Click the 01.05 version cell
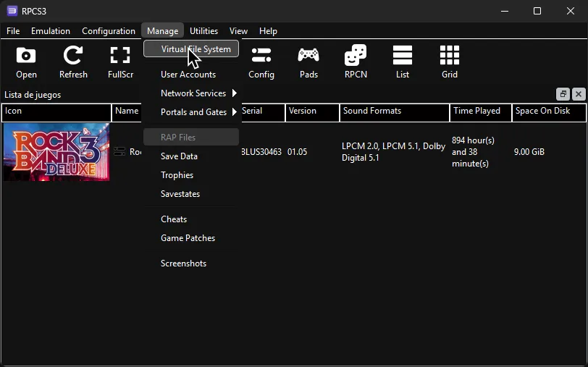The image size is (588, 367). (298, 152)
